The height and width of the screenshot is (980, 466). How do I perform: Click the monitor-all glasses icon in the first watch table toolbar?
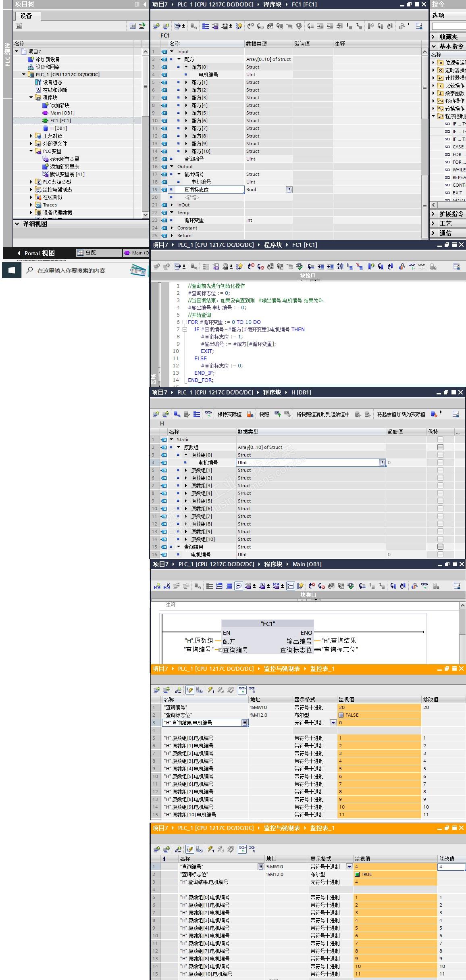[242, 690]
